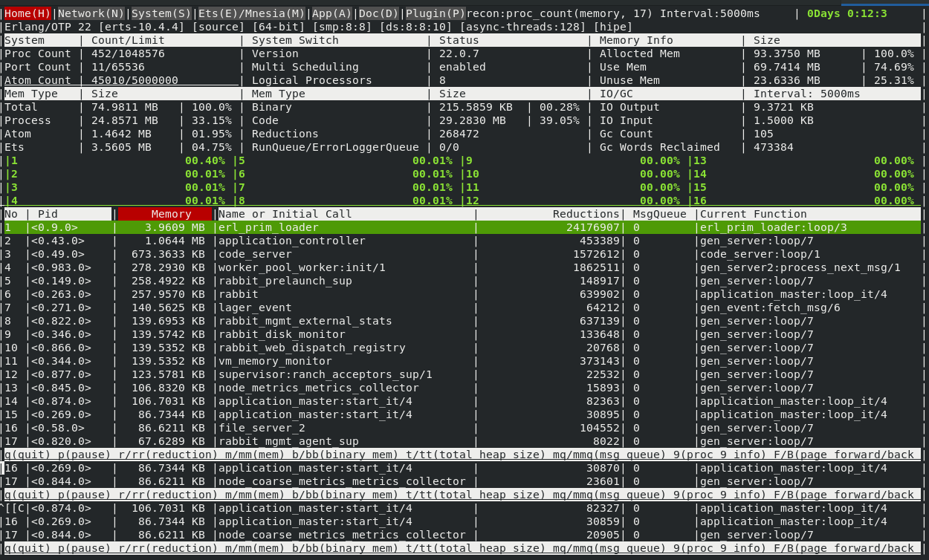
Task: Open the Plugin(P) tab
Action: click(x=435, y=13)
